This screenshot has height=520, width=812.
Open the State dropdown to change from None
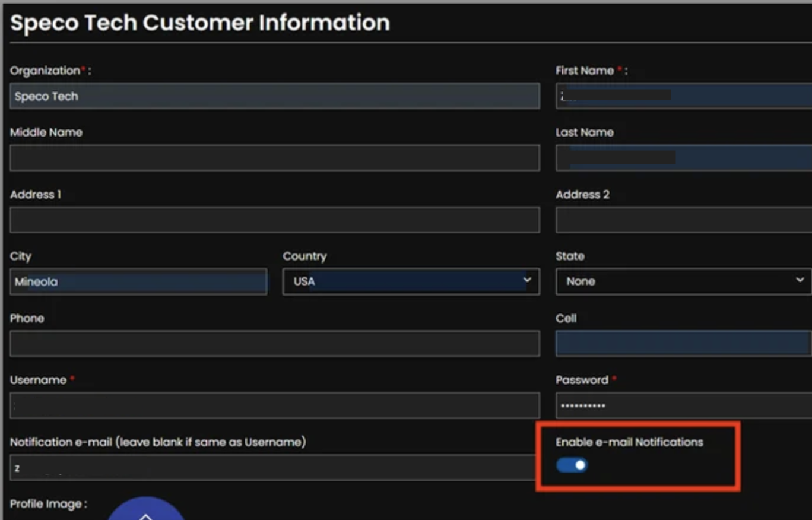(x=683, y=281)
